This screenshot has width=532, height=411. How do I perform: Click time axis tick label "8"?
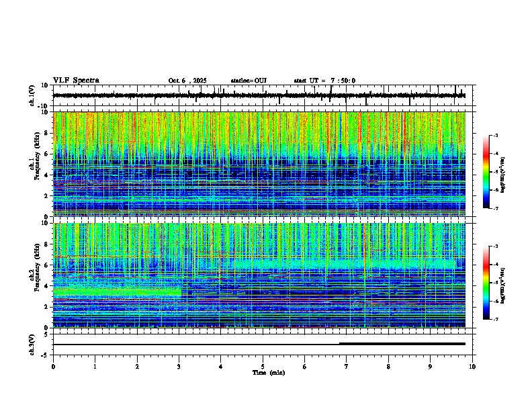point(388,367)
